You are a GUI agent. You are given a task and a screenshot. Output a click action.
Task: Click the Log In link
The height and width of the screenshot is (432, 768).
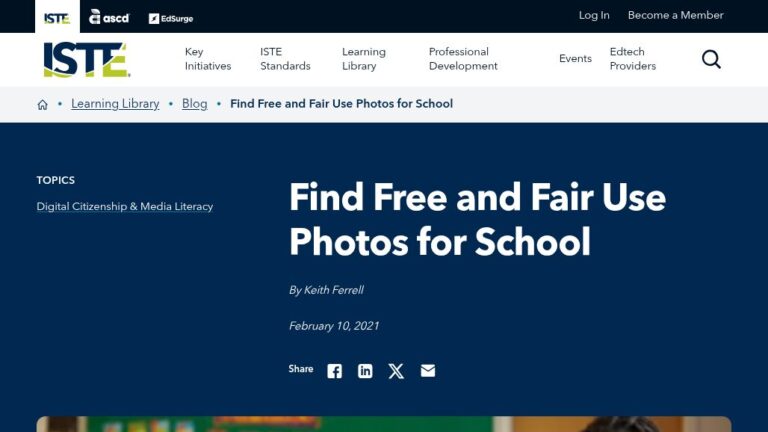coord(594,15)
